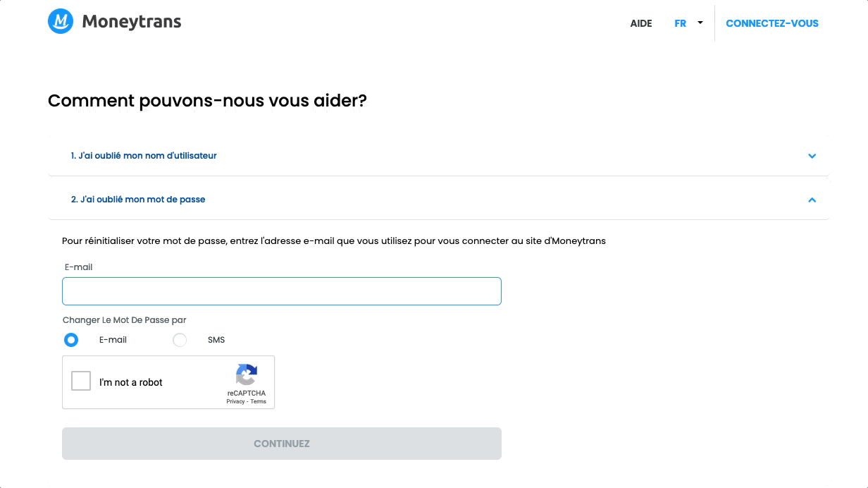This screenshot has height=488, width=868.
Task: Select FR language menu label
Action: (x=680, y=23)
